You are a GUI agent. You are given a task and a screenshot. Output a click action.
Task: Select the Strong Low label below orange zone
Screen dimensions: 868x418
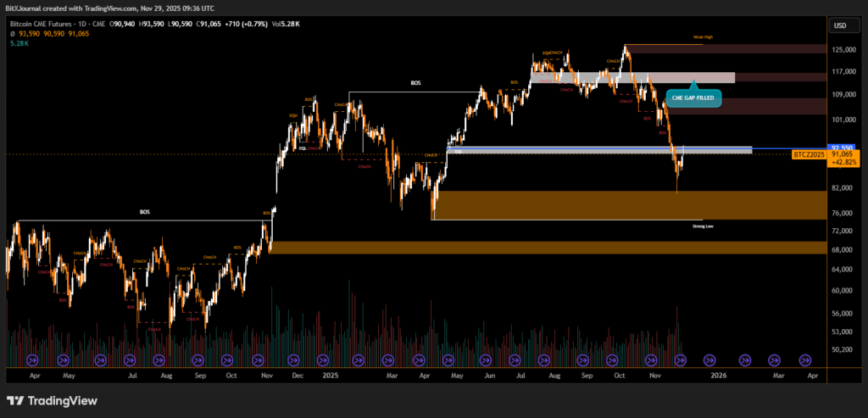click(x=703, y=226)
